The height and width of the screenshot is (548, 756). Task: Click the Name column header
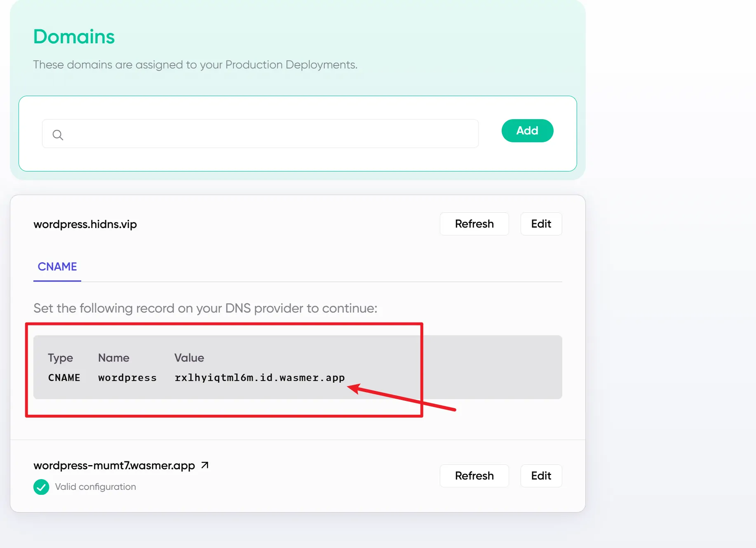click(114, 358)
